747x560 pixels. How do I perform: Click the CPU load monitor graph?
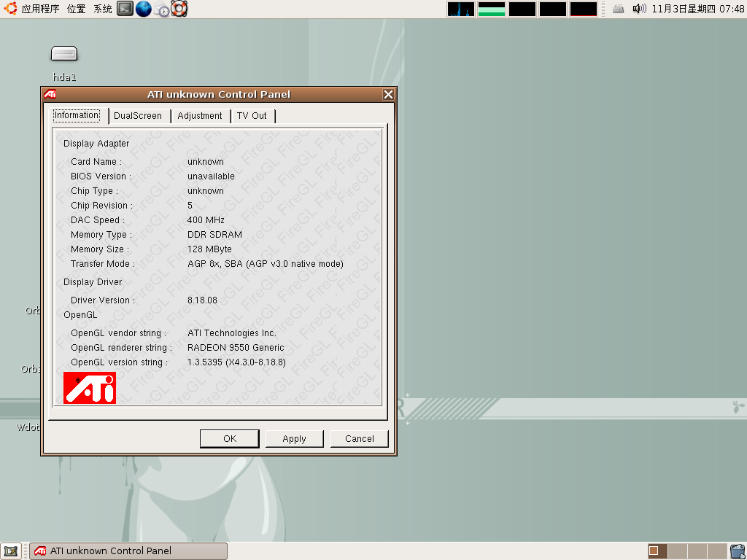click(x=461, y=9)
